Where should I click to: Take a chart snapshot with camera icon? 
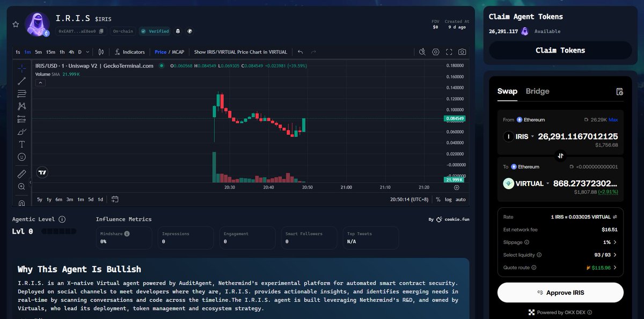(x=462, y=52)
